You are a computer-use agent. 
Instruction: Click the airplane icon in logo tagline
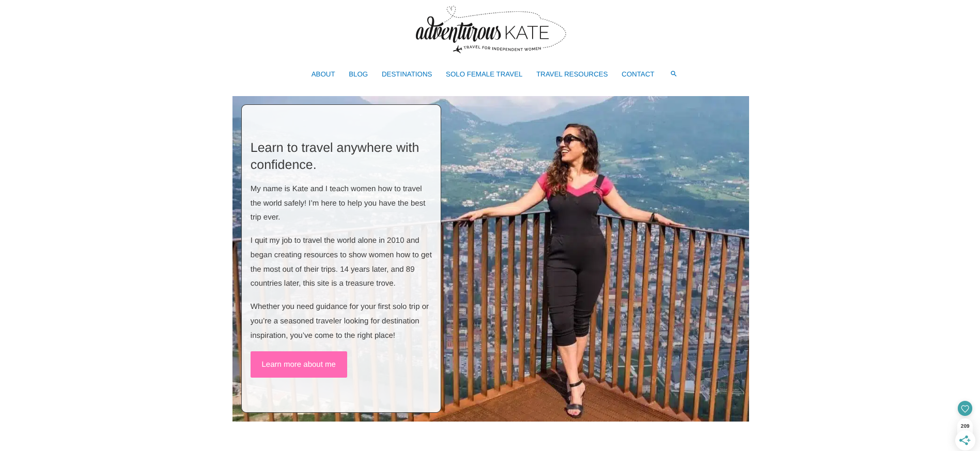[x=458, y=50]
